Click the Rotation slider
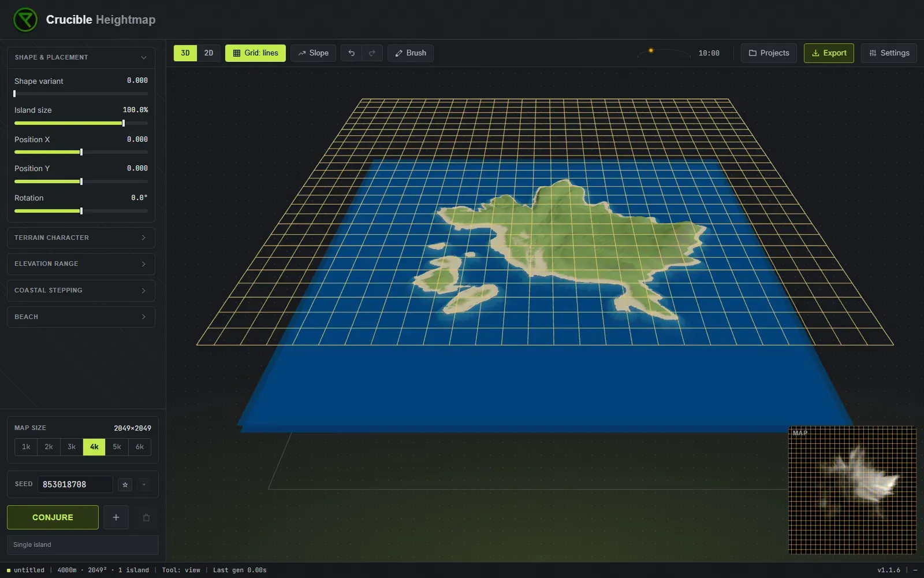The width and height of the screenshot is (924, 578). 81,211
